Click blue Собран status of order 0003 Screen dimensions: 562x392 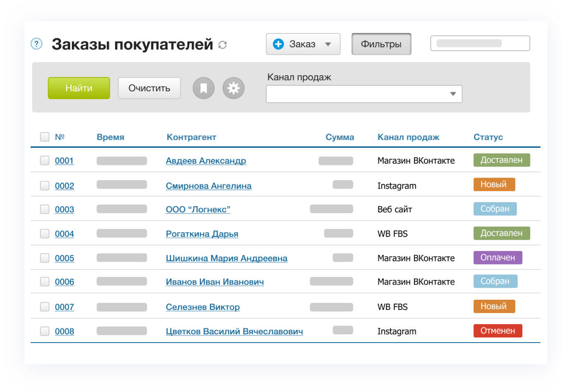(x=495, y=209)
